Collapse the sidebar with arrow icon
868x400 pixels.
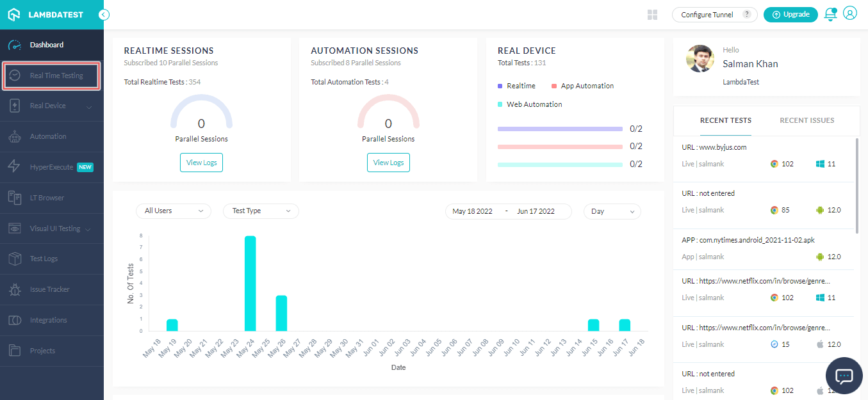pos(104,15)
